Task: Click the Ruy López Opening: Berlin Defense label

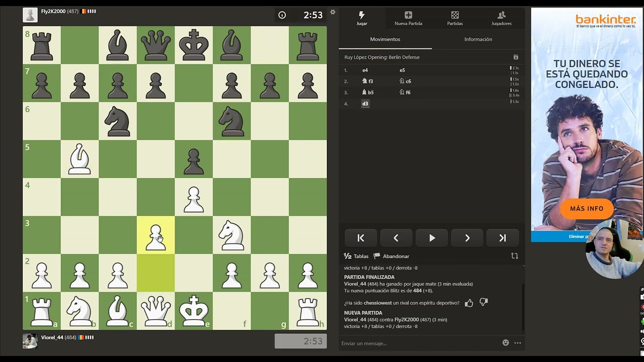Action: pyautogui.click(x=382, y=57)
